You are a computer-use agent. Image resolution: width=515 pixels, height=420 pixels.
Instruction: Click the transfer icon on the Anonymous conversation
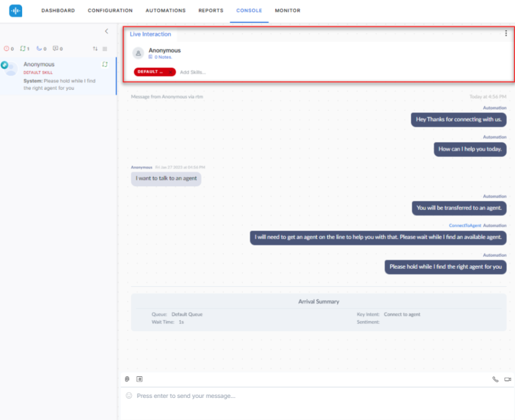[105, 64]
